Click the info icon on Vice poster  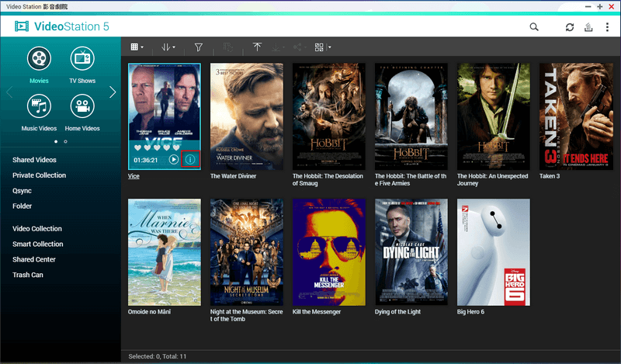tap(190, 159)
